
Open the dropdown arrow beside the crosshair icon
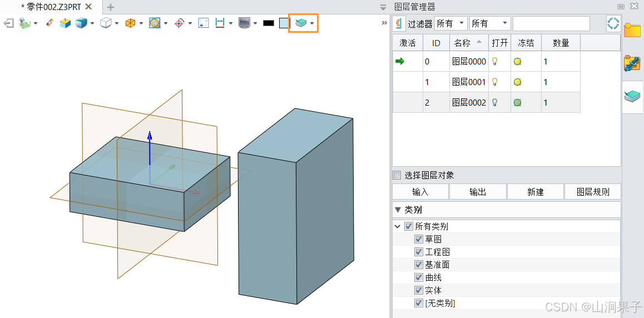pyautogui.click(x=190, y=23)
